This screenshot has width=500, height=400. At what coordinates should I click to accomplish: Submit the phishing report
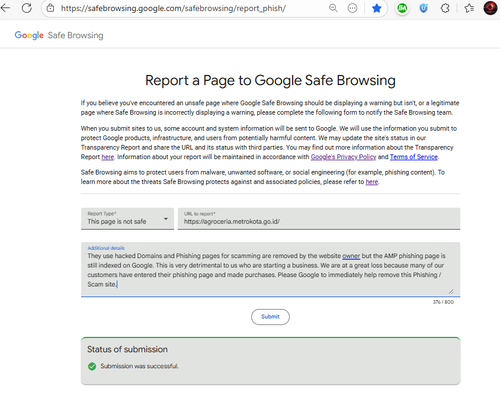point(270,317)
